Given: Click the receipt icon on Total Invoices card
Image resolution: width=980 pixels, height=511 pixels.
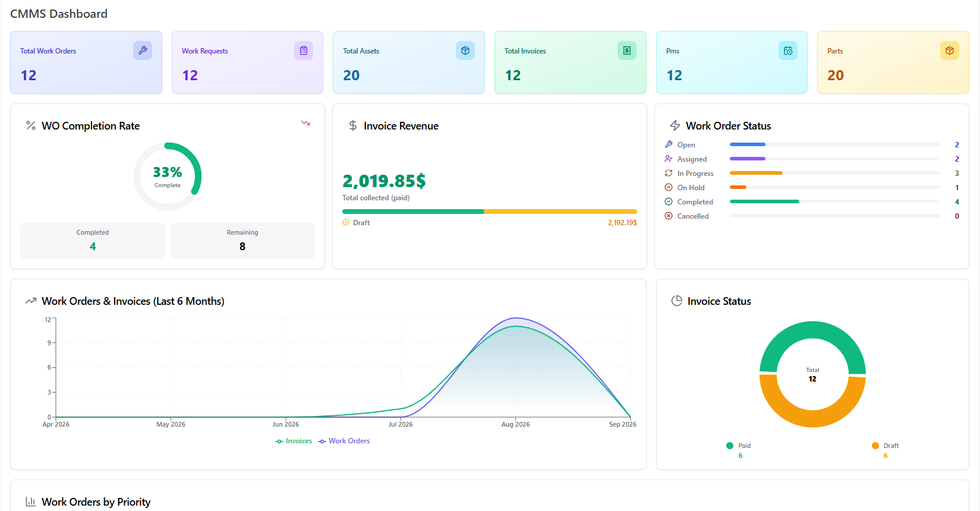Looking at the screenshot, I should [627, 51].
